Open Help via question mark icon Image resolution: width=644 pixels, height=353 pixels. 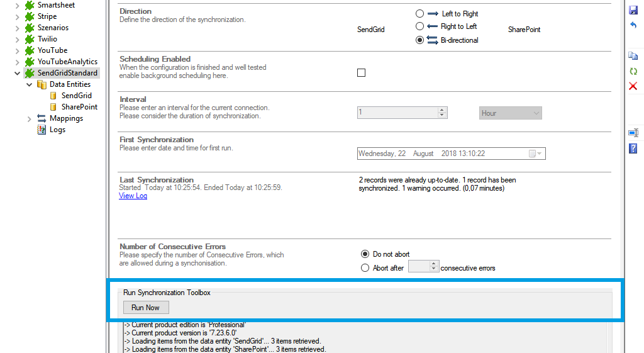click(x=633, y=148)
